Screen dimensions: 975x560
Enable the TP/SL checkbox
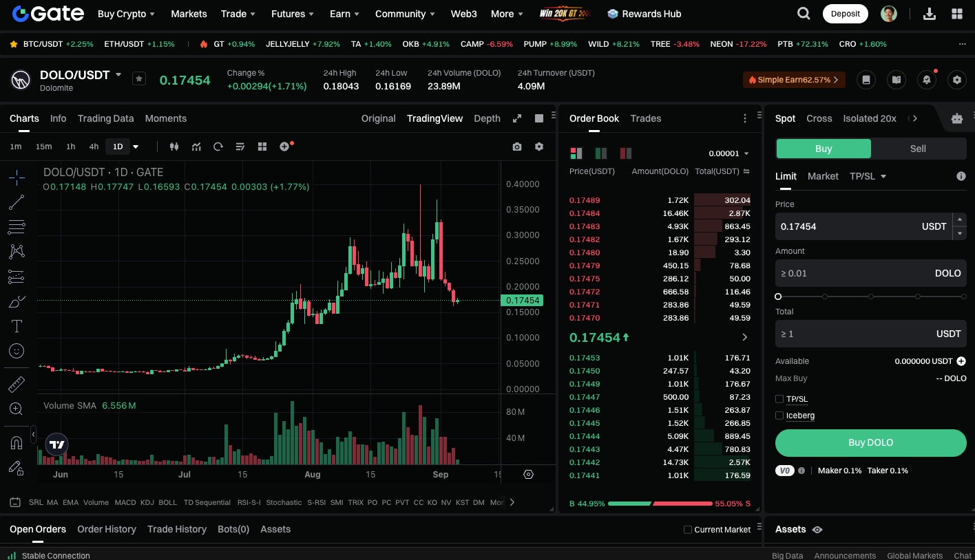point(779,399)
